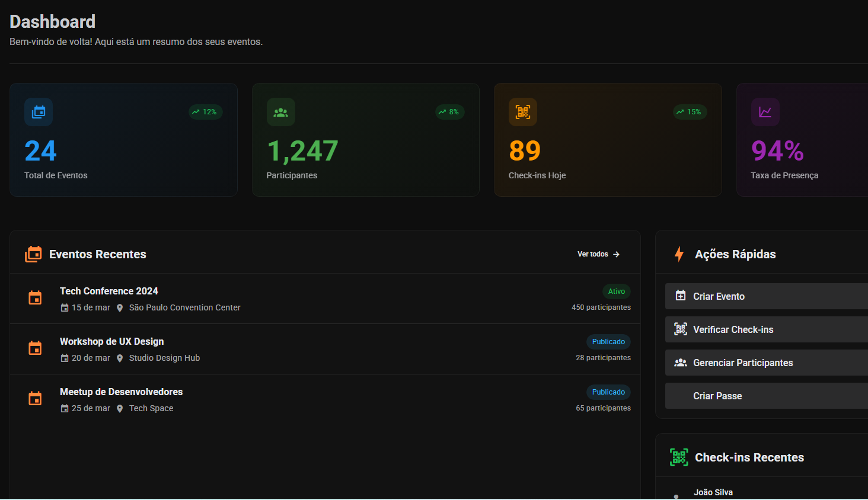Image resolution: width=868 pixels, height=500 pixels.
Task: Click the QR code icon in Check-ins Hoje card
Action: [x=522, y=112]
